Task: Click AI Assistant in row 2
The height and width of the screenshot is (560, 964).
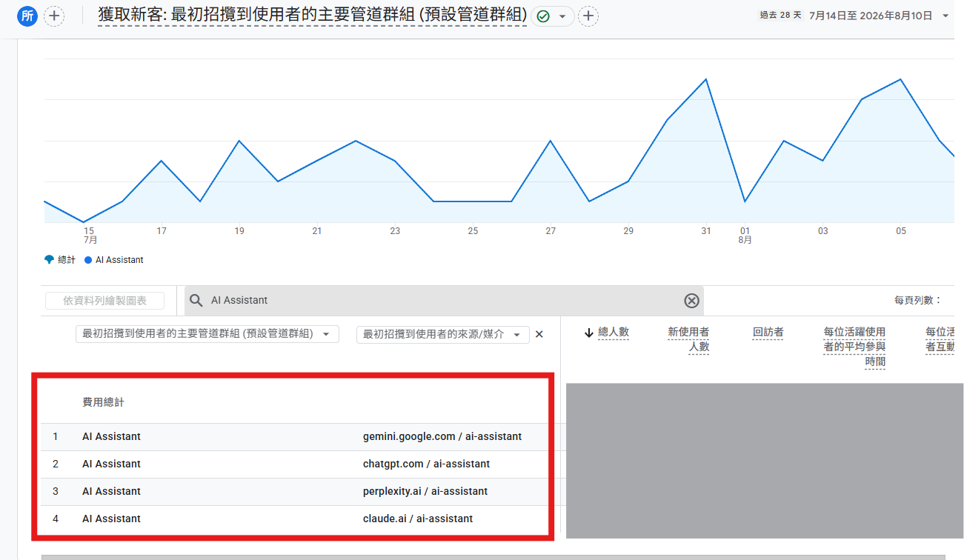Action: click(111, 464)
